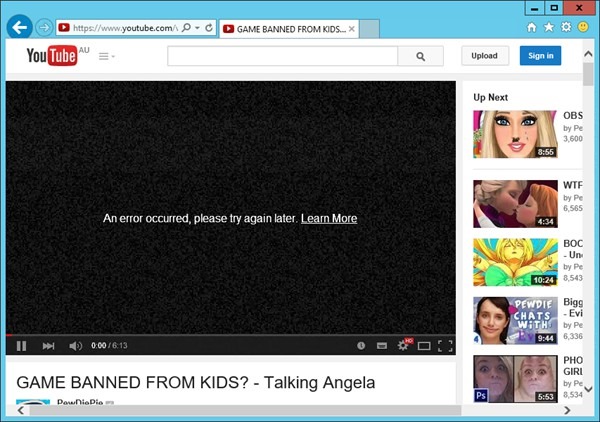Viewport: 600px width, 422px height.
Task: Expand the YouTube guide menu
Action: tap(106, 57)
